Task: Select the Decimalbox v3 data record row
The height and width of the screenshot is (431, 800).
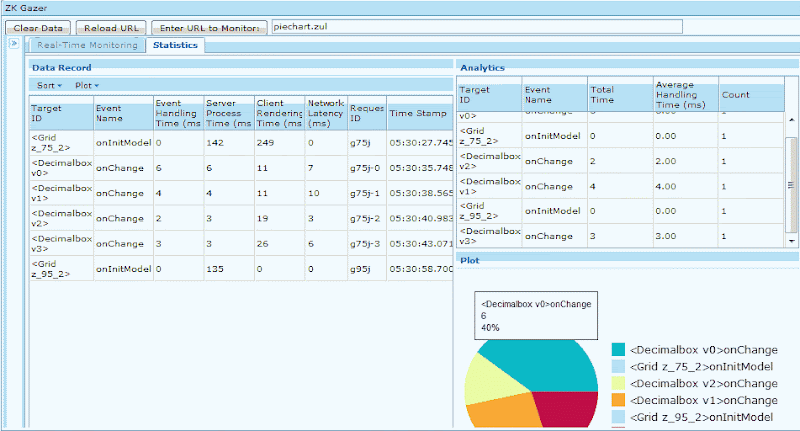Action: click(241, 244)
